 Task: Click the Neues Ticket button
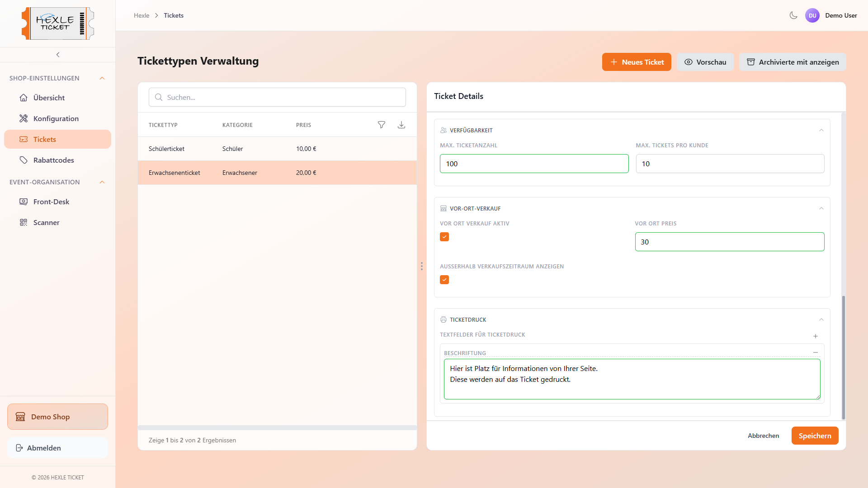point(637,62)
